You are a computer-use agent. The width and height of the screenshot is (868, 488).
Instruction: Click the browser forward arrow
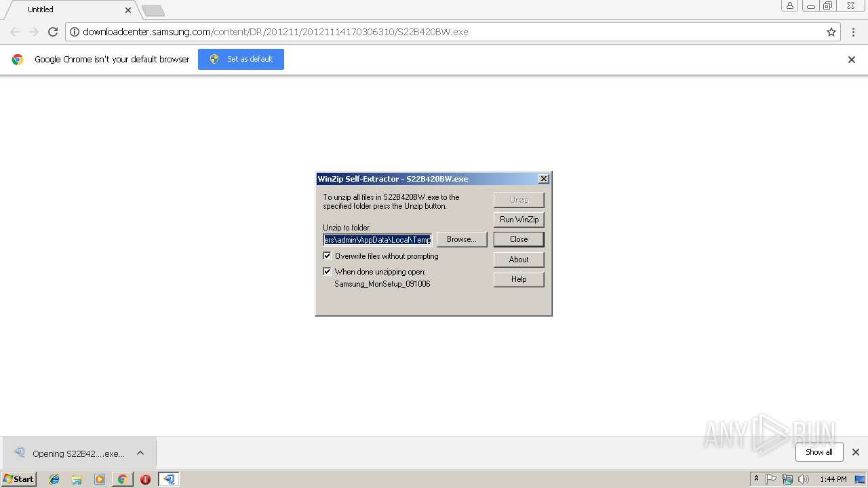[x=34, y=32]
